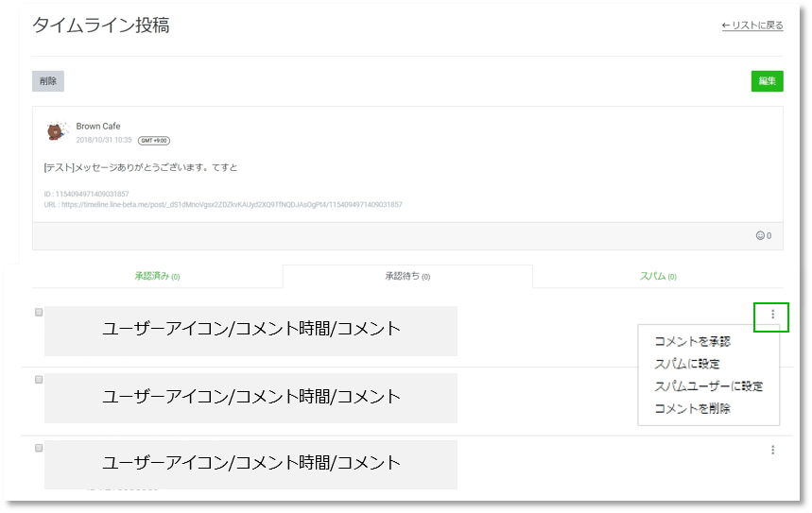
Task: Choose コメントを削除 from the menu
Action: point(692,409)
